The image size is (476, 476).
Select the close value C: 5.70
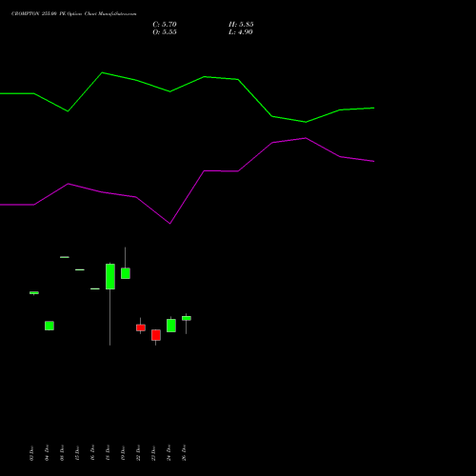coord(165,25)
